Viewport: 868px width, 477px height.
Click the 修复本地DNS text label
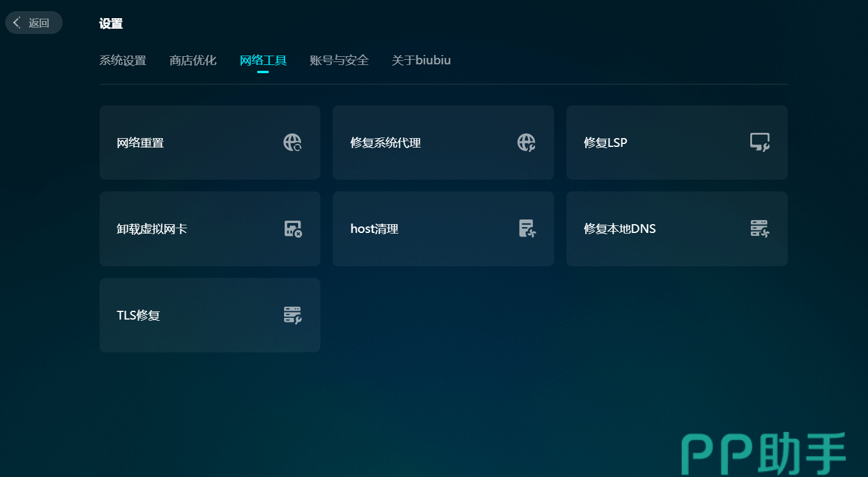[x=620, y=229]
